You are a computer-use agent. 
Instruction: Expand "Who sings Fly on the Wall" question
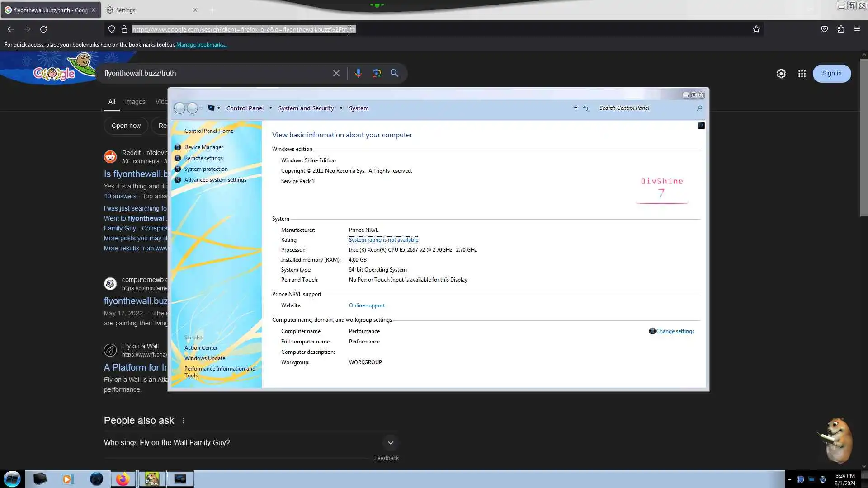click(390, 443)
